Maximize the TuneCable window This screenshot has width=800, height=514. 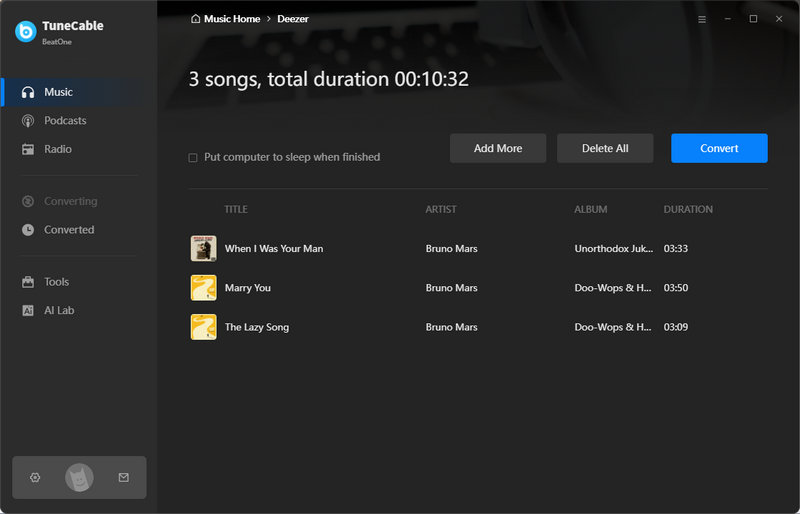tap(753, 19)
